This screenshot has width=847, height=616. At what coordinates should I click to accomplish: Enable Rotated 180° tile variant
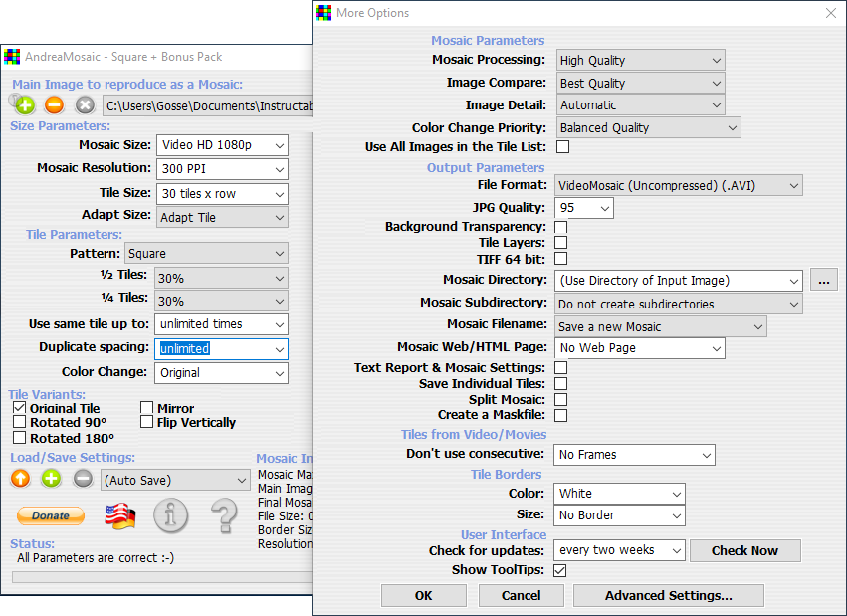pos(20,437)
